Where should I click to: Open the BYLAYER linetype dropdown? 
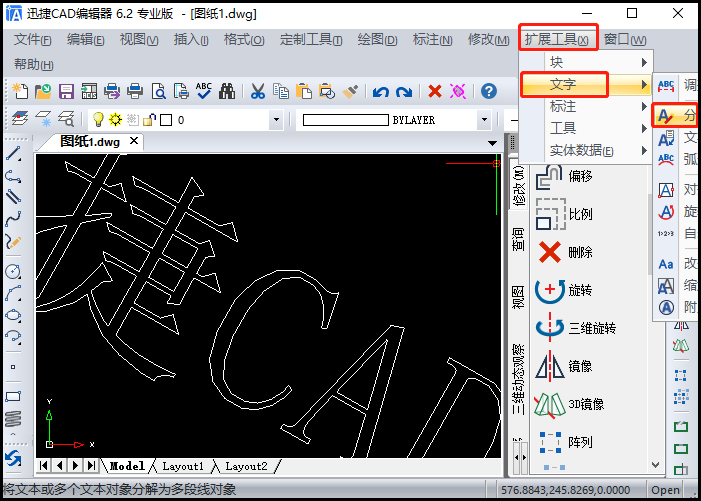tap(485, 120)
